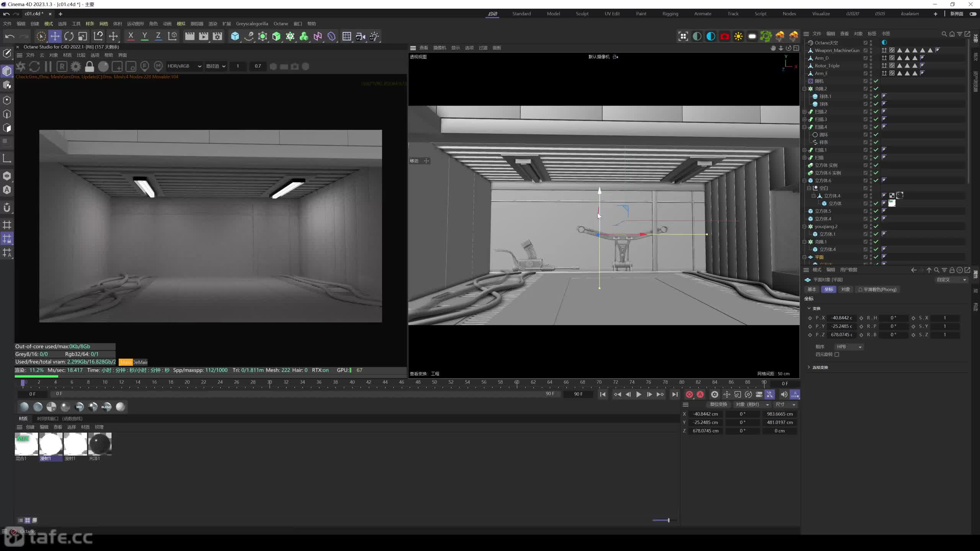The width and height of the screenshot is (980, 551).
Task: Open the 运动图形 menu
Action: [136, 24]
